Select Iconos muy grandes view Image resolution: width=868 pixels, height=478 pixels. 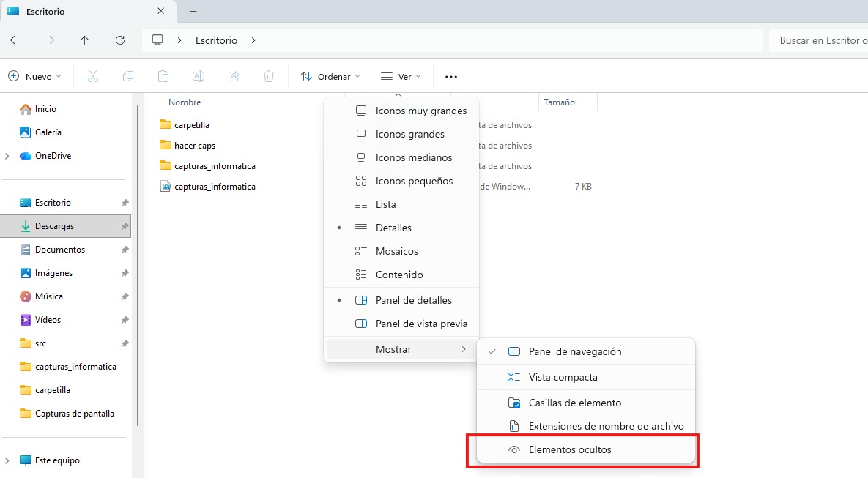click(401, 111)
